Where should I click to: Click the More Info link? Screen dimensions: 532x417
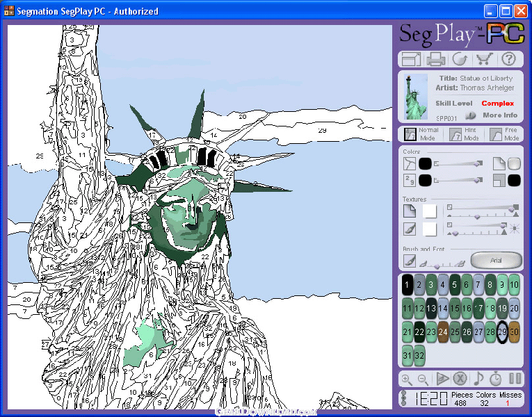(x=500, y=115)
